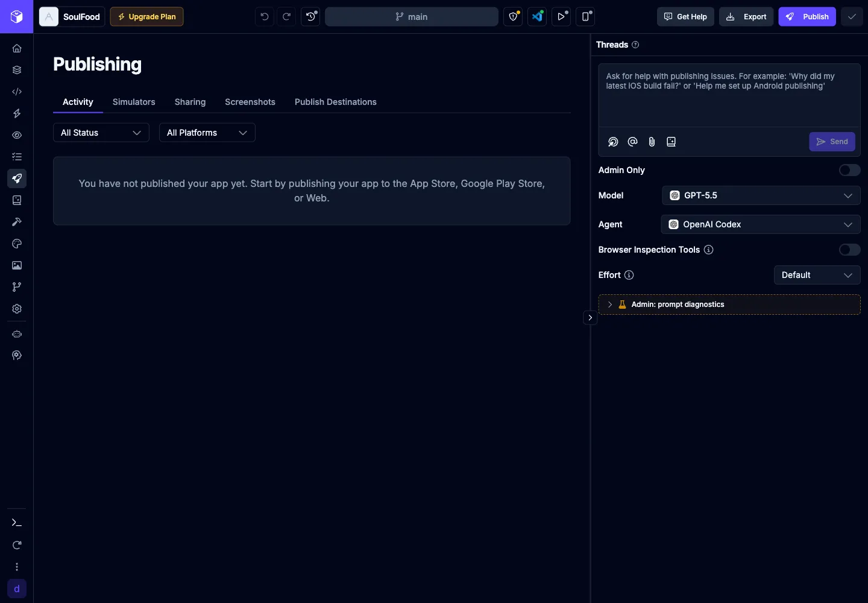
Task: Open version history clock icon
Action: coord(310,17)
